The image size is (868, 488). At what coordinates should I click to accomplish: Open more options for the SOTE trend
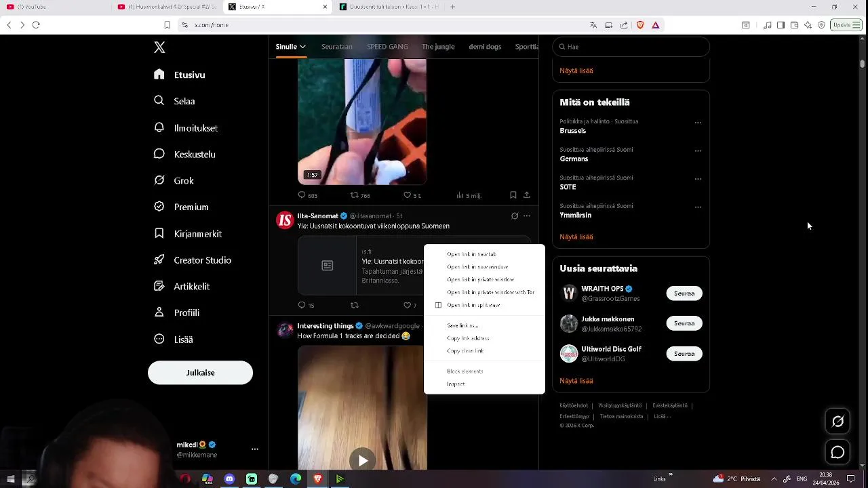click(x=698, y=179)
